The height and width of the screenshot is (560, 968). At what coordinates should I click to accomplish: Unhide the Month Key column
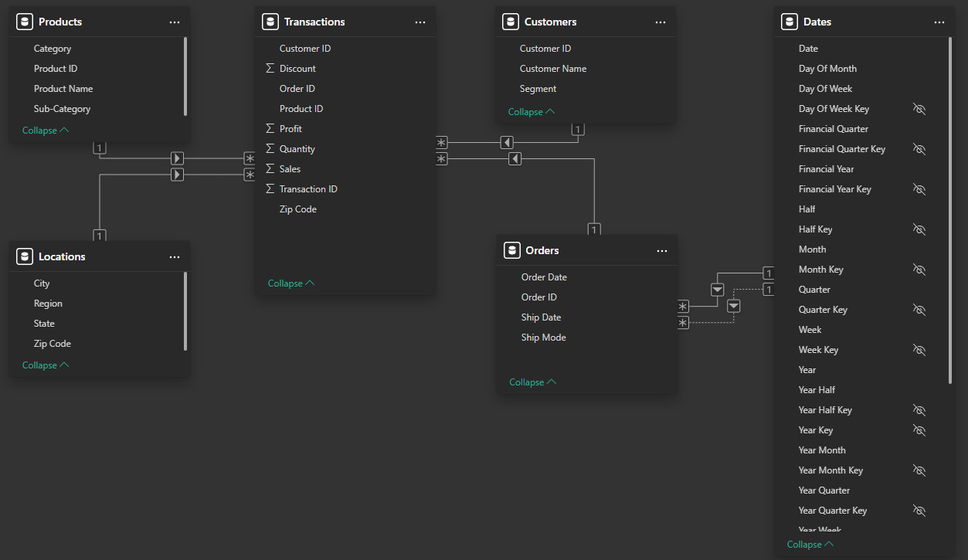919,270
